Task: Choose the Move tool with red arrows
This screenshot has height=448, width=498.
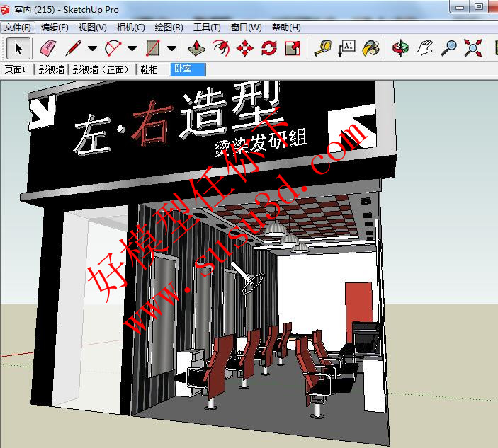Action: coord(245,48)
